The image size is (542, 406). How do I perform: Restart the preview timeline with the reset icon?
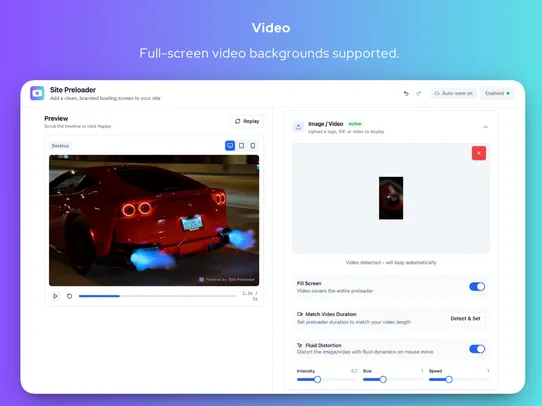tap(69, 296)
